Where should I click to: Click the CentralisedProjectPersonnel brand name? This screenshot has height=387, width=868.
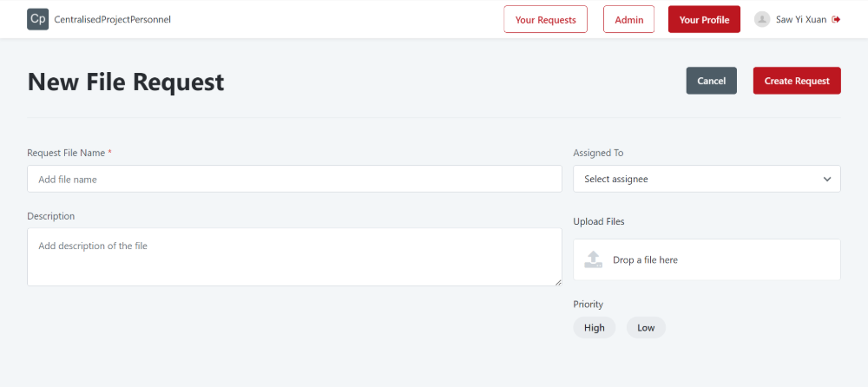tap(112, 19)
